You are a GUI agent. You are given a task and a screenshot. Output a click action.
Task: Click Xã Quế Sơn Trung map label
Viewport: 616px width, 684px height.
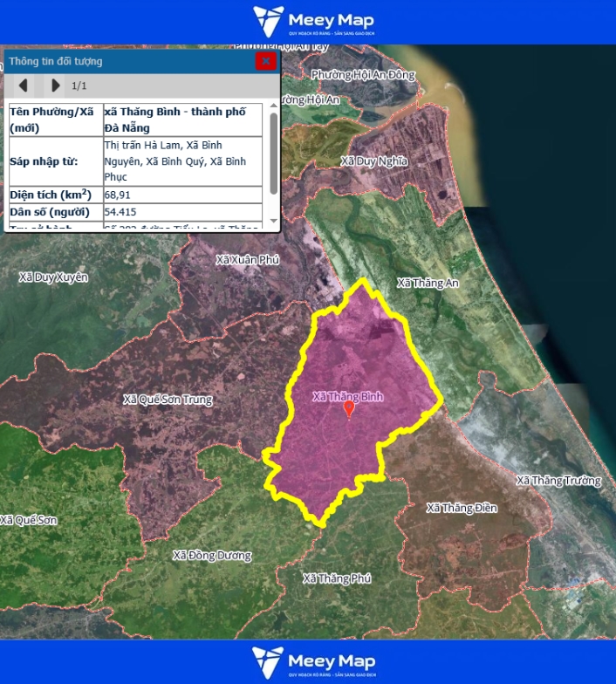[x=168, y=400]
